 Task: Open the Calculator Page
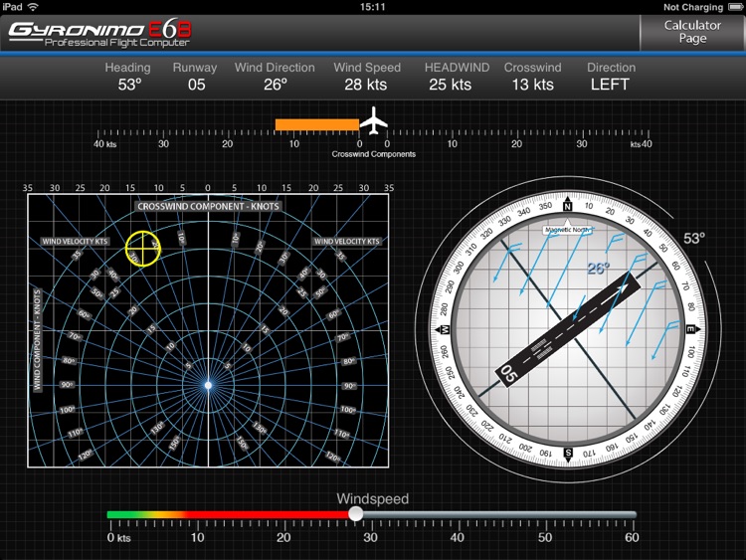[x=692, y=32]
